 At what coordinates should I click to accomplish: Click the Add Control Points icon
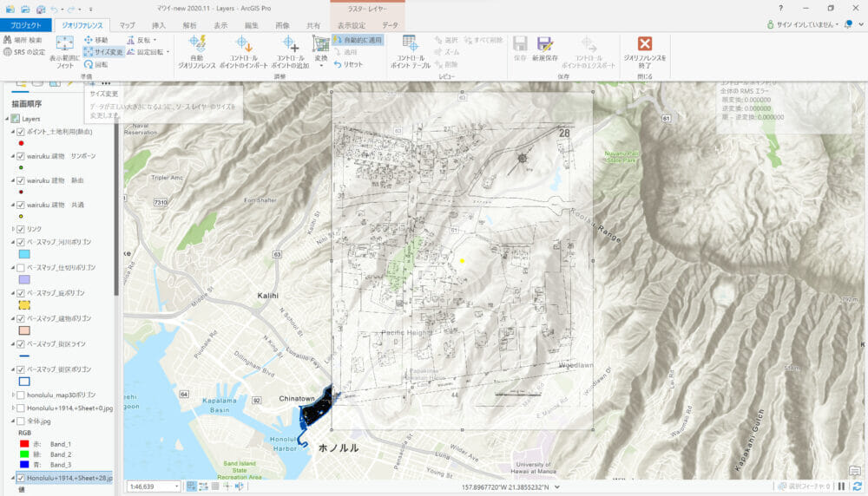point(290,43)
